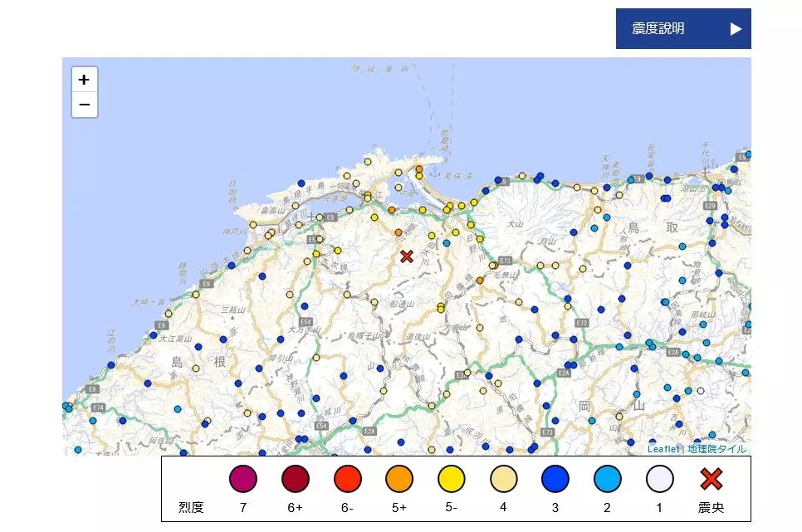Viewport: 802px width, 532px height.
Task: Zoom out of the map with minus button
Action: [x=84, y=105]
